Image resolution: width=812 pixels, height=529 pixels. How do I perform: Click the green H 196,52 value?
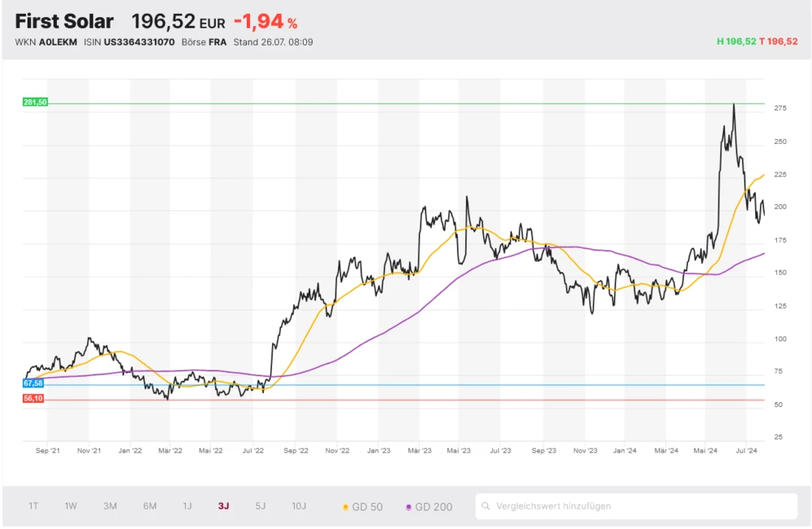[x=736, y=41]
